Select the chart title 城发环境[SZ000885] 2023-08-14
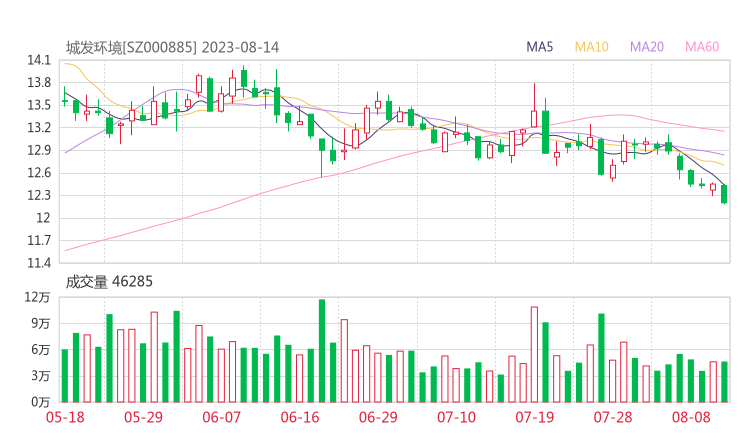The height and width of the screenshot is (440, 740). click(172, 48)
